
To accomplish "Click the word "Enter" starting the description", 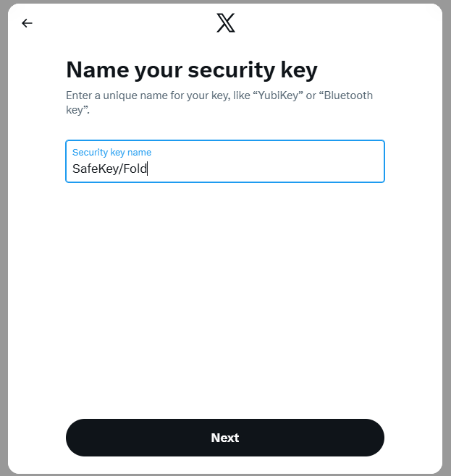I will coord(80,95).
